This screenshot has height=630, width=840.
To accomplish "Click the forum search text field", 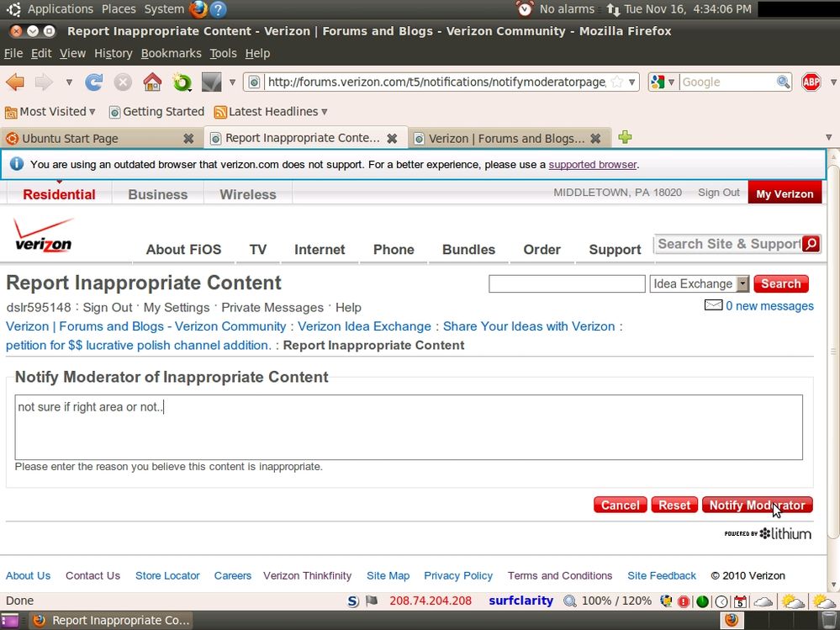I will pos(567,284).
